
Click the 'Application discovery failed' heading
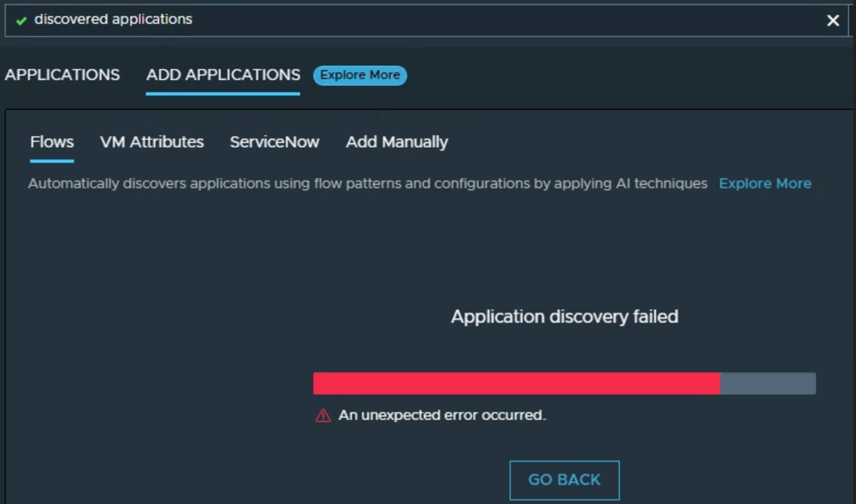point(564,317)
